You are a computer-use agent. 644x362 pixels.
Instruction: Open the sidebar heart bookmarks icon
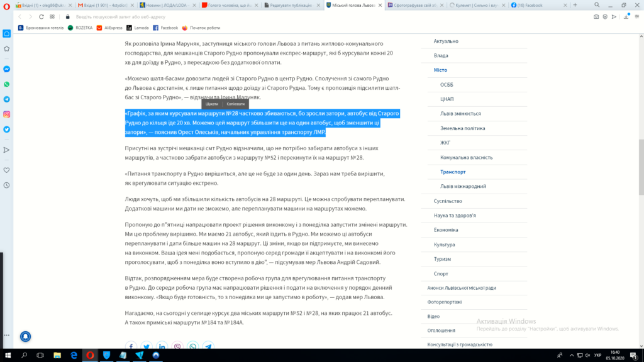coord(6,170)
